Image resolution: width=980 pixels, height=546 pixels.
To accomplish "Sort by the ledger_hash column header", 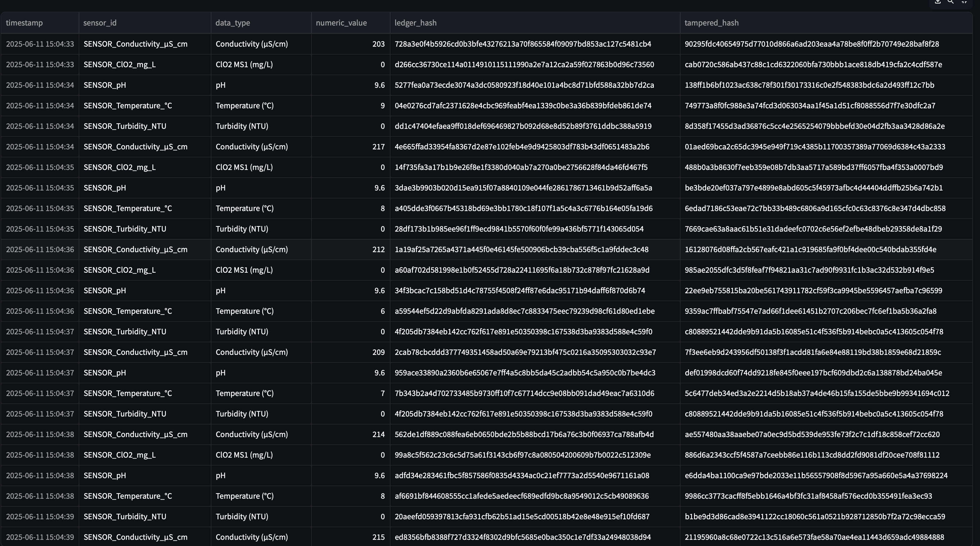I will coord(535,23).
